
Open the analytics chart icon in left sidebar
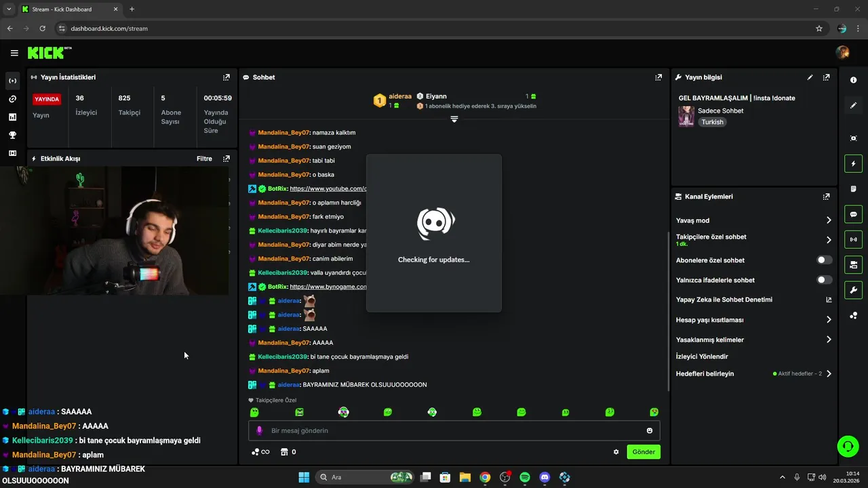tap(12, 117)
